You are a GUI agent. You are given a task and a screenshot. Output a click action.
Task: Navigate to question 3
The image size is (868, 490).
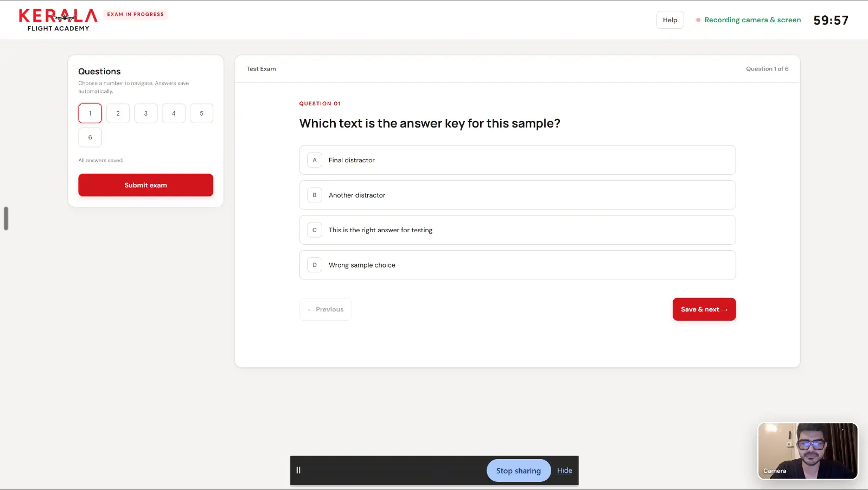[x=146, y=113]
